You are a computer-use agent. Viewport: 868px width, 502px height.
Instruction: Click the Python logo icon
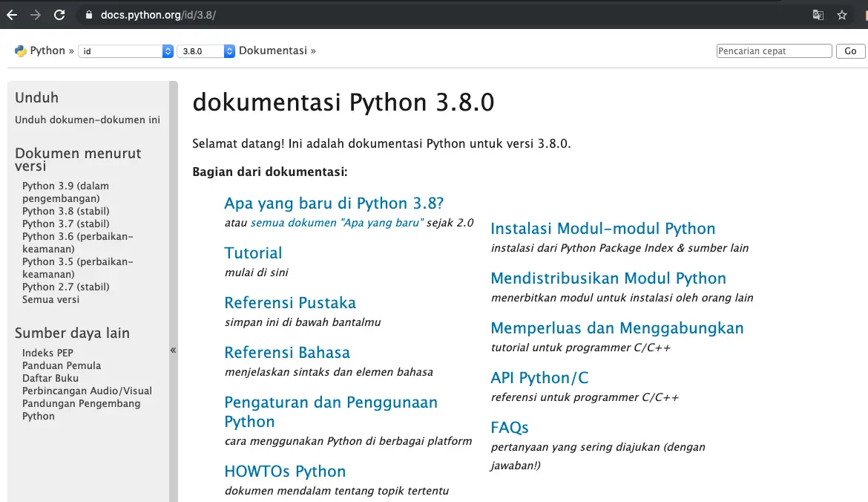coord(21,51)
